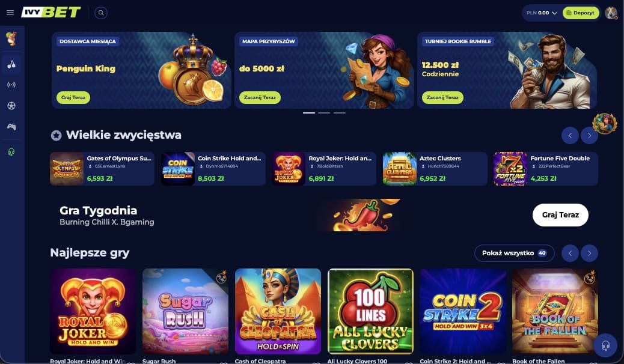This screenshot has height=364, width=624.
Task: Open the cherries slots sidebar icon
Action: [x=11, y=64]
